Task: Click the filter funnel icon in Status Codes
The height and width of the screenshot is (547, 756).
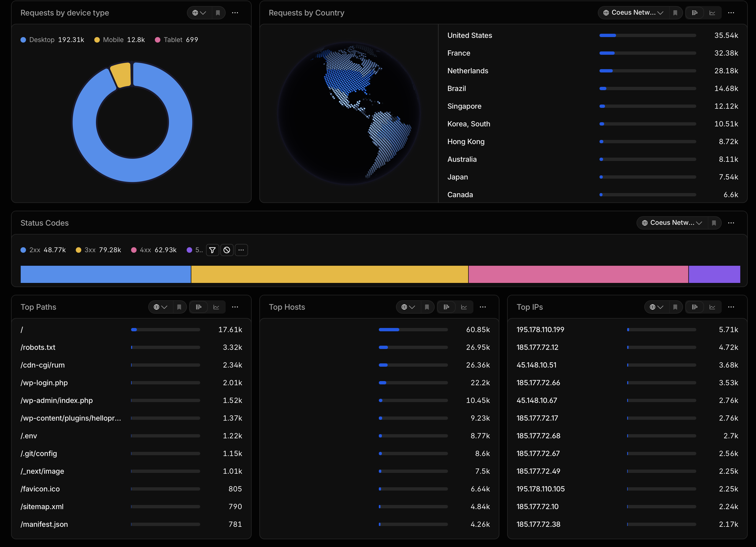Action: [x=212, y=250]
